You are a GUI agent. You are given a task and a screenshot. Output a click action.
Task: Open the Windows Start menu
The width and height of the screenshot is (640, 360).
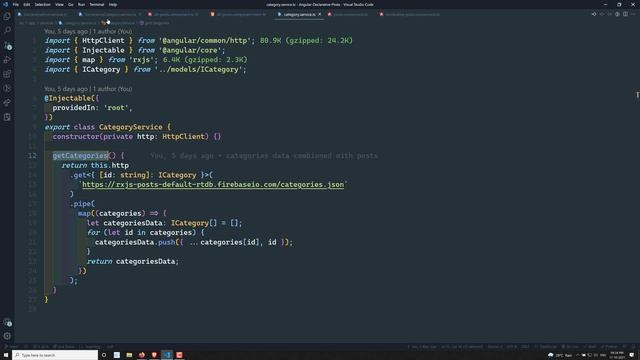click(x=6, y=355)
